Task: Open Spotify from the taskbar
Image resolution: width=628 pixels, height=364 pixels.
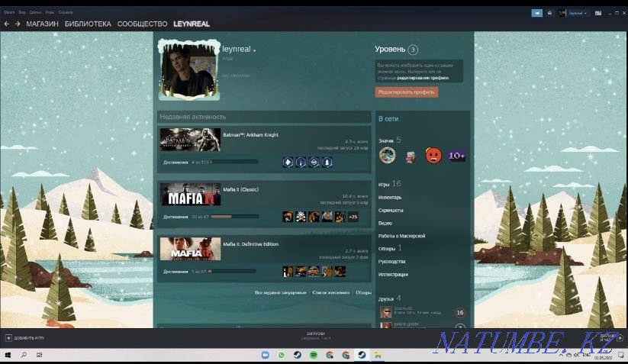Action: (314, 355)
